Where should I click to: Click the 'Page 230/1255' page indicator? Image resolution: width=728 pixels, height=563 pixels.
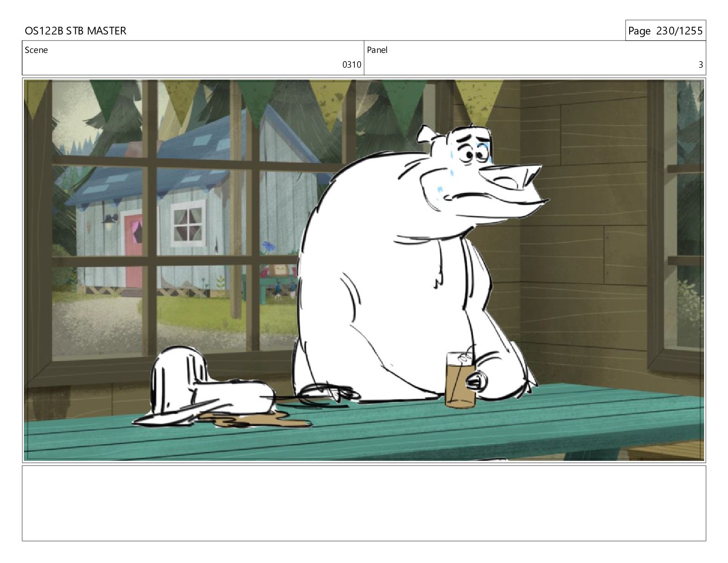(x=665, y=31)
